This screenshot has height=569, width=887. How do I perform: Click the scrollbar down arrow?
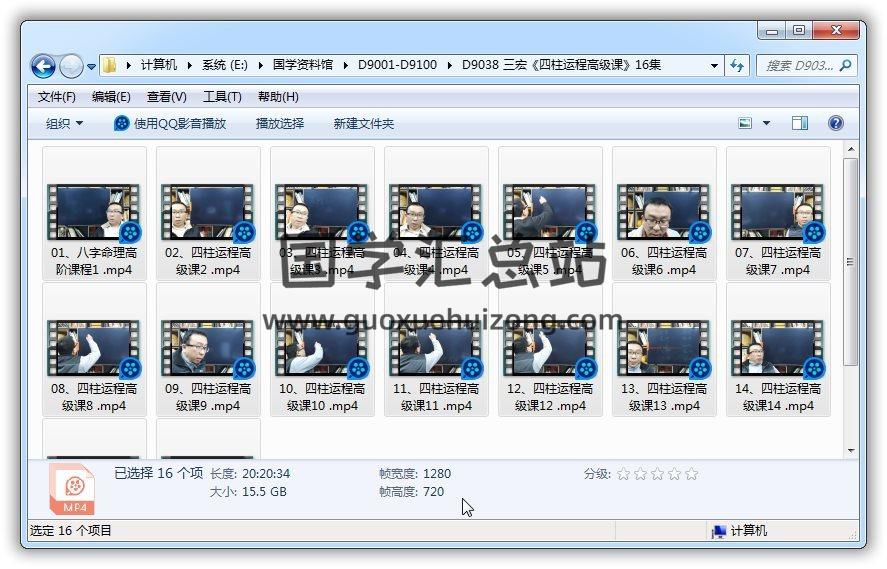pos(851,451)
